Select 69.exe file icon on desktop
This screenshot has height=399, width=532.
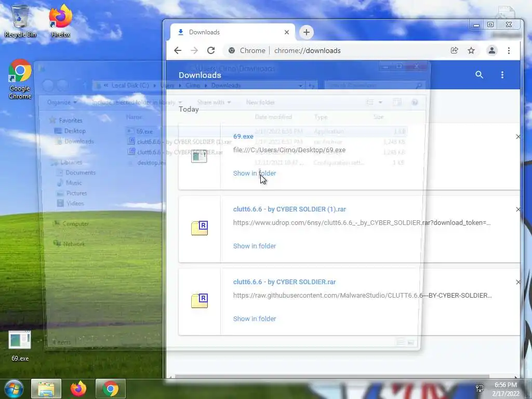click(x=20, y=345)
